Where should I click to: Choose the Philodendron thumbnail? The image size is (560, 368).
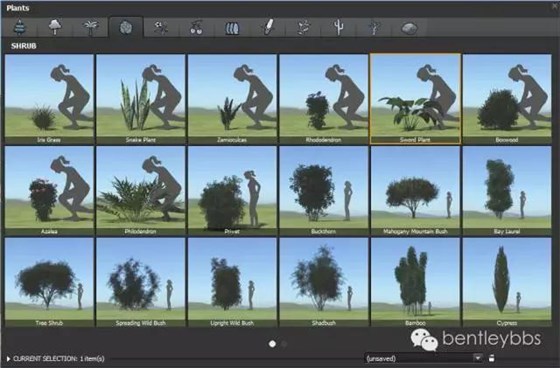pos(141,190)
